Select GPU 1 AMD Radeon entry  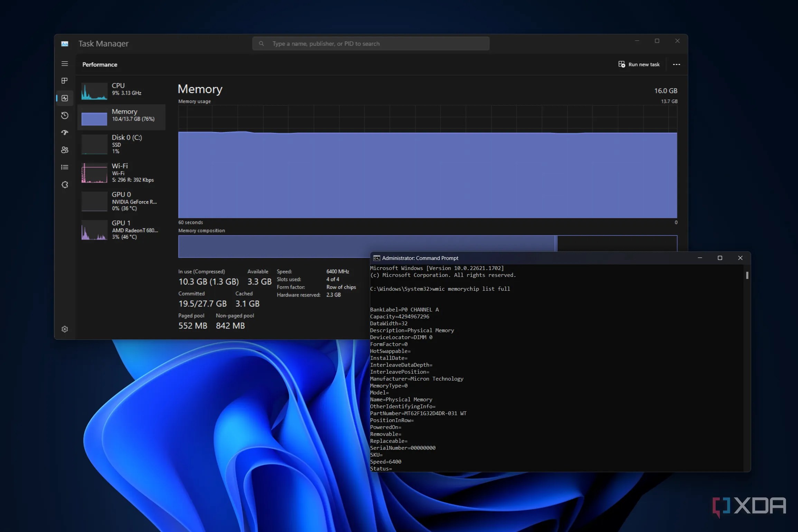(x=121, y=230)
